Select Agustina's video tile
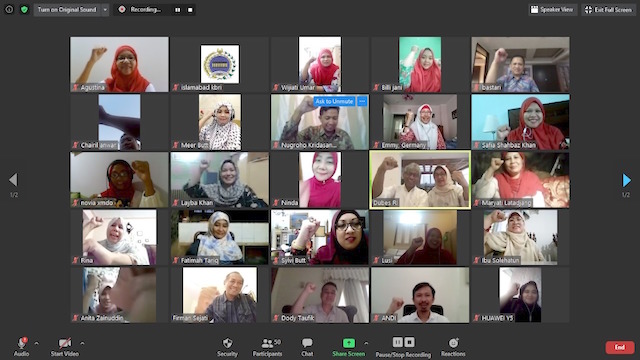 tap(119, 64)
